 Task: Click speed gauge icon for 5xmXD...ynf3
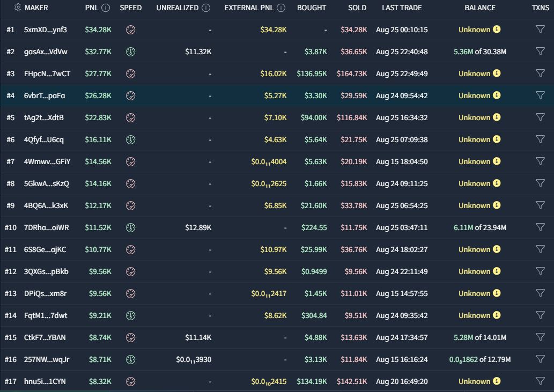coord(131,30)
